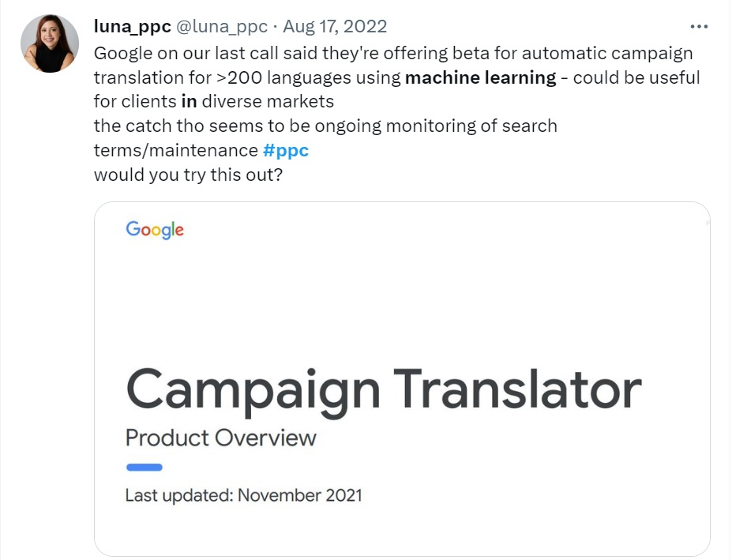Click the opening 'Google on our last call' line
This screenshot has height=560, width=732.
(x=393, y=53)
